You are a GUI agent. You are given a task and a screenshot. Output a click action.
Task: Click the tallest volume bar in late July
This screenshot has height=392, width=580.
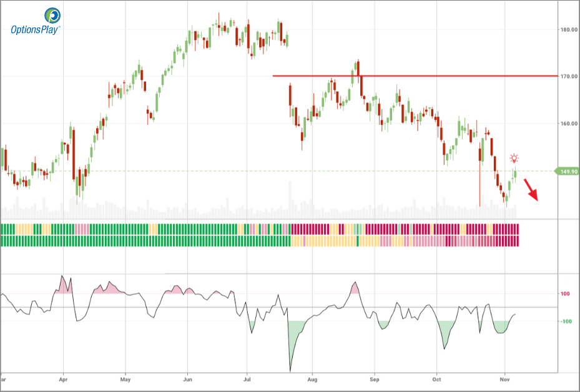coord(290,200)
